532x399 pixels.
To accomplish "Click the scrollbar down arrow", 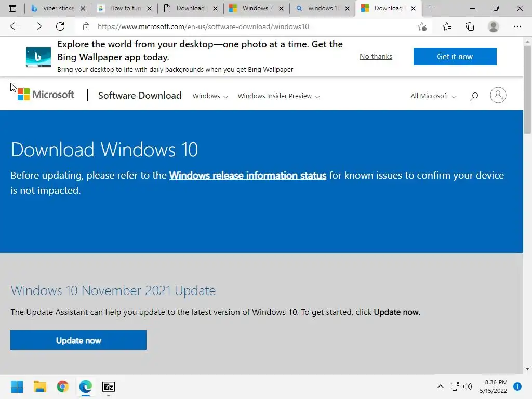I will (x=527, y=369).
